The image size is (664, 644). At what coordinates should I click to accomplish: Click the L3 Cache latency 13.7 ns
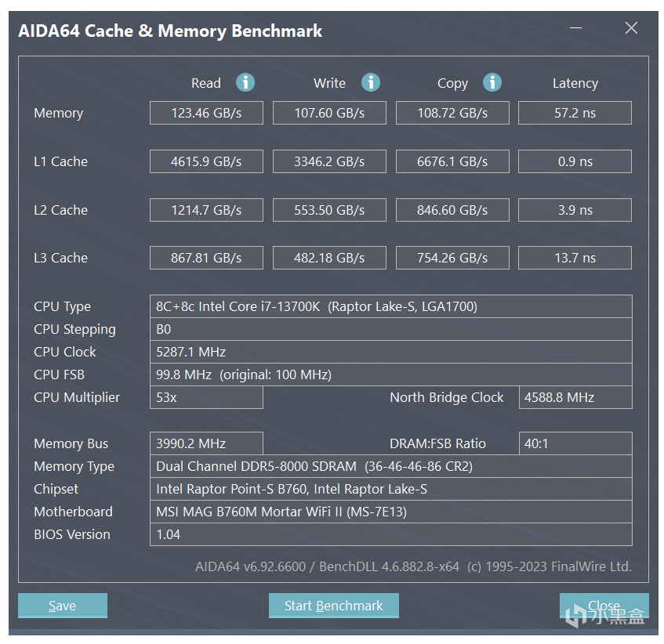tap(575, 258)
